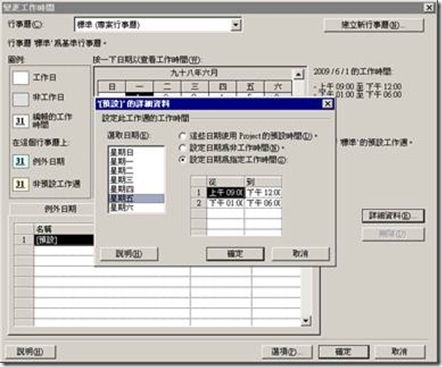Viewport: 442px width, 367px height.
Task: Click the 六 column header of the calendar
Action: (x=278, y=87)
